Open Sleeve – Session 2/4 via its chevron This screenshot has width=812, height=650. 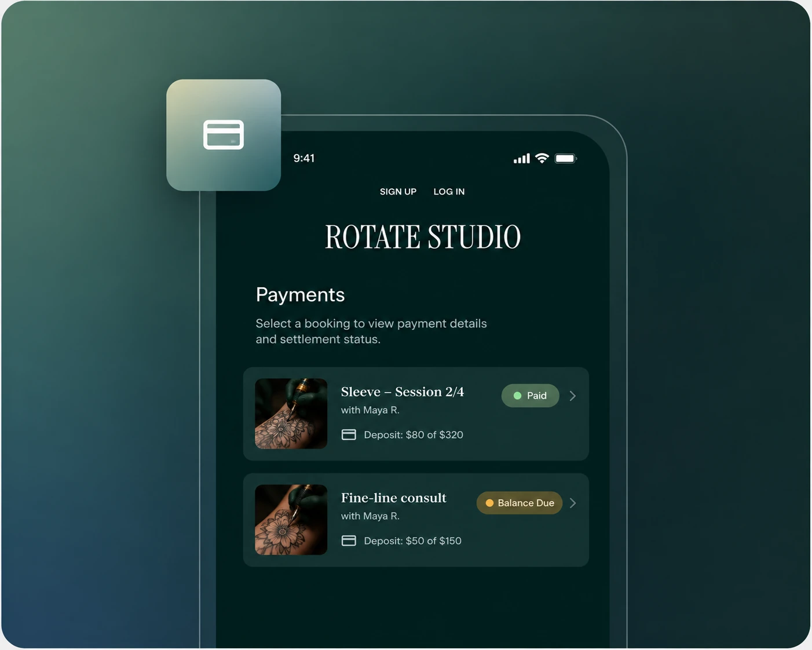573,396
